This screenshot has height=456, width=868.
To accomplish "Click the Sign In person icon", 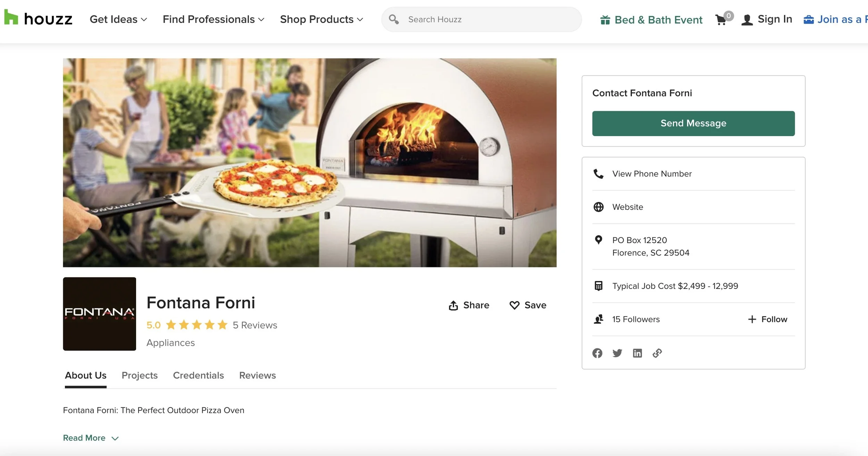I will (x=747, y=20).
